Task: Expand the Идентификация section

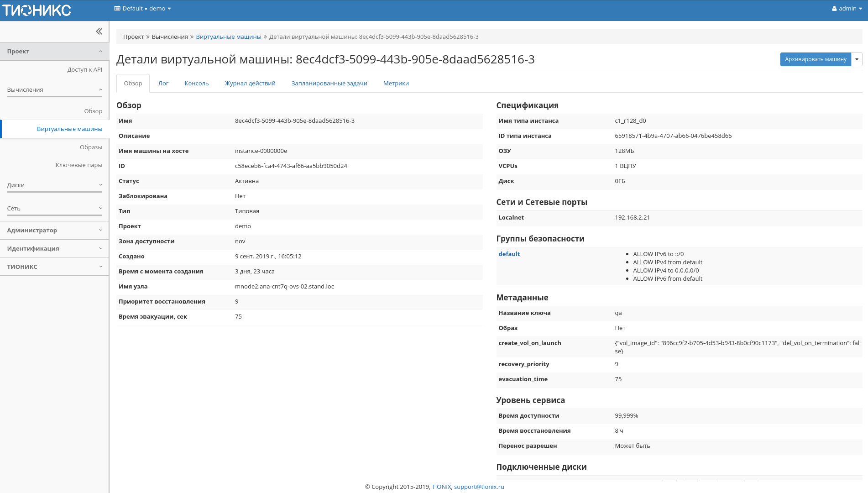Action: (100, 248)
